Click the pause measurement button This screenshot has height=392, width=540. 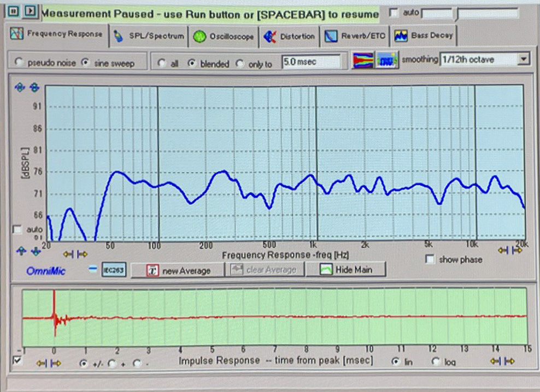pyautogui.click(x=14, y=11)
